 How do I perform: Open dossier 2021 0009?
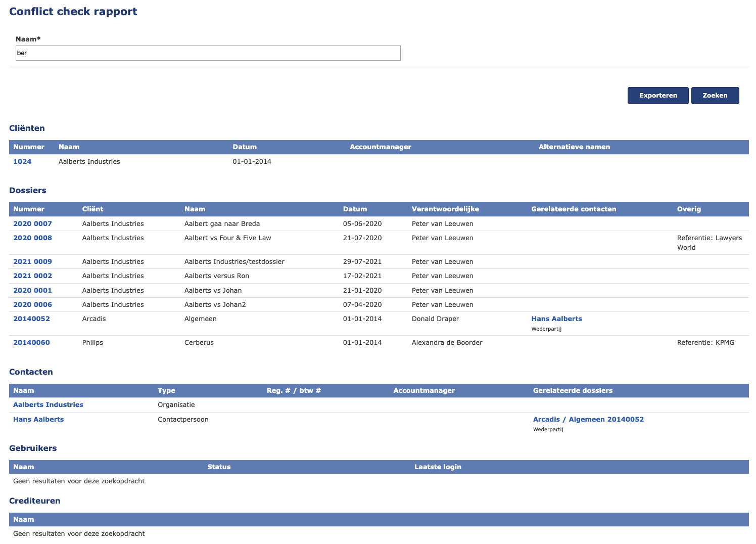pos(32,262)
